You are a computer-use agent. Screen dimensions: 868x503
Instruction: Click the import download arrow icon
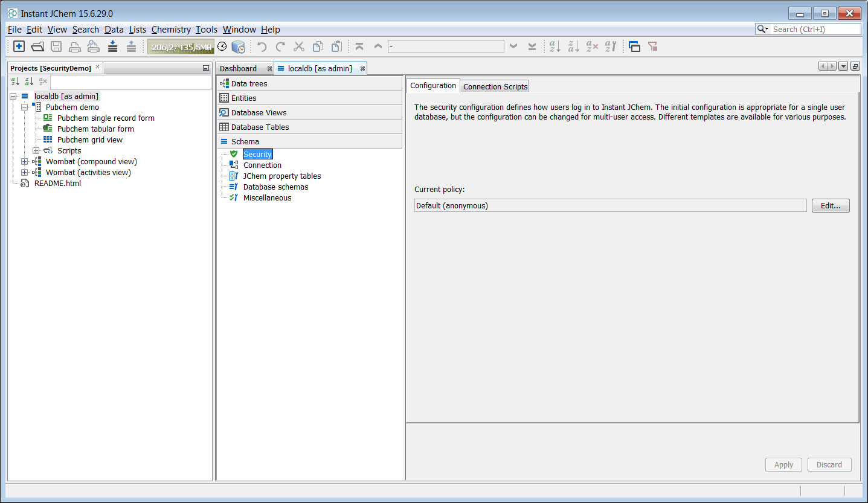[112, 46]
